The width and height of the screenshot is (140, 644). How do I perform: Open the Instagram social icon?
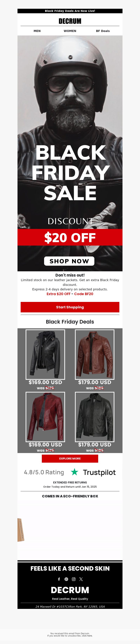tap(74, 579)
